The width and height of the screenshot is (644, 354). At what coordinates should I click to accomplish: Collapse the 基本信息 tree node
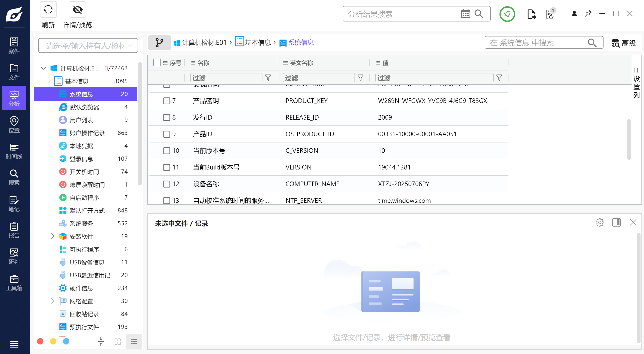tap(48, 81)
